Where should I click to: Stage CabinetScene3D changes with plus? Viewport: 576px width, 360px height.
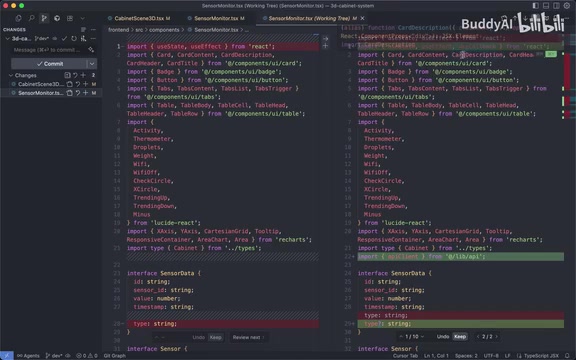pos(86,84)
